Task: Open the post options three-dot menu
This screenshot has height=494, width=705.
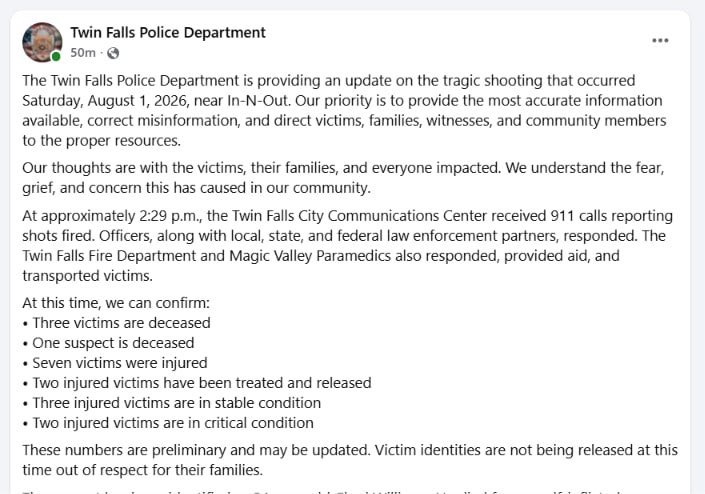Action: click(660, 41)
